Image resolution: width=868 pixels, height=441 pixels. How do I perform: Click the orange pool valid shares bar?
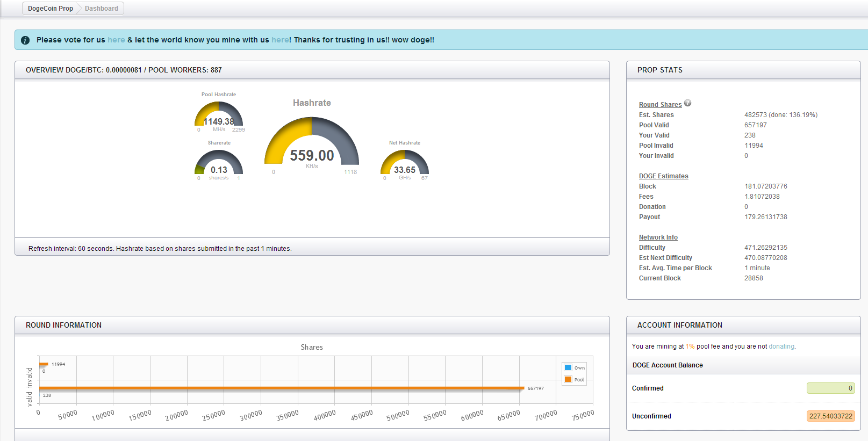282,388
